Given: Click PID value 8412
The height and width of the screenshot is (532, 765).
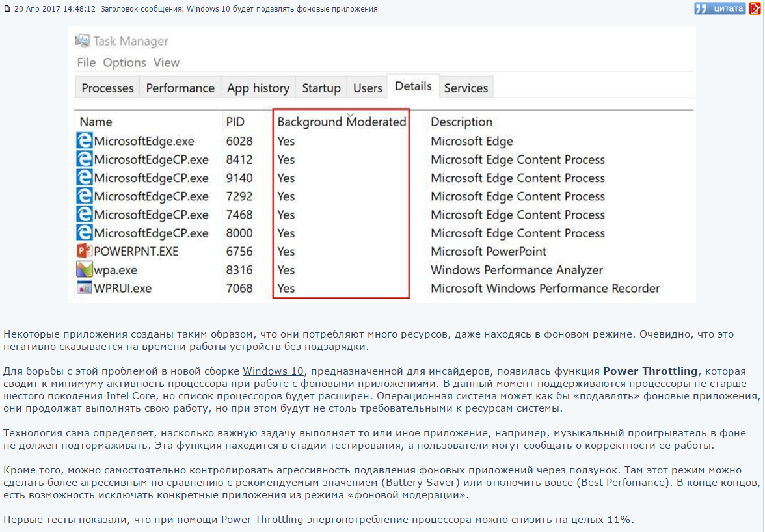Looking at the screenshot, I should coord(239,160).
